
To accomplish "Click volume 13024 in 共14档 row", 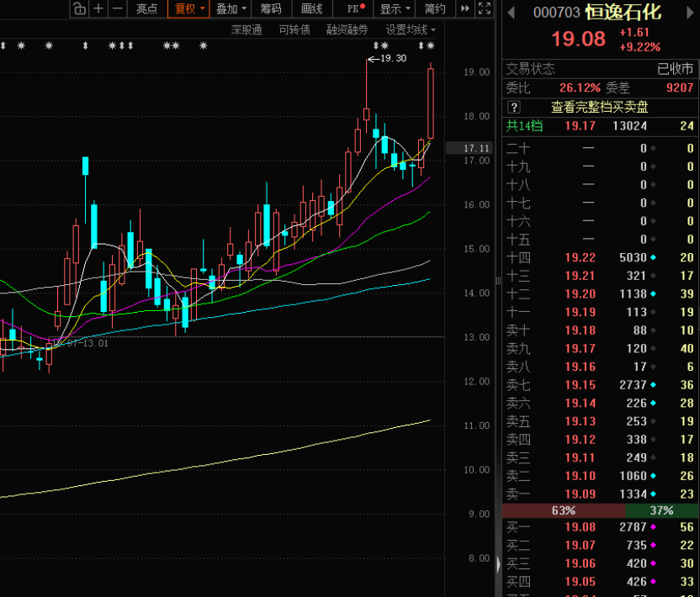I will 629,126.
